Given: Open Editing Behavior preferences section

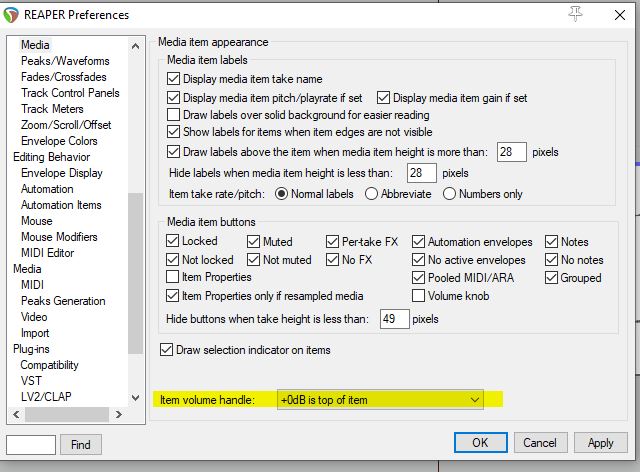Looking at the screenshot, I should 51,157.
